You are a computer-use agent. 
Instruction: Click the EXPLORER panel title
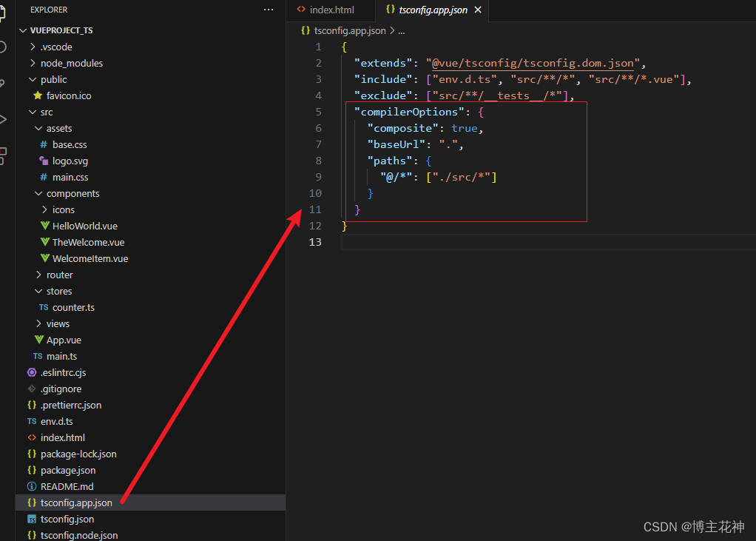[49, 10]
